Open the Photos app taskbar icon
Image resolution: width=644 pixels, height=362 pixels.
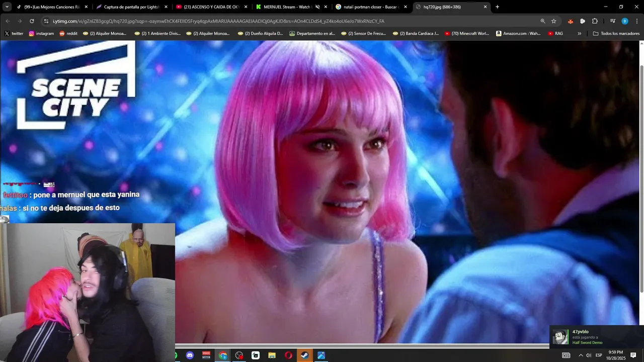[321, 355]
